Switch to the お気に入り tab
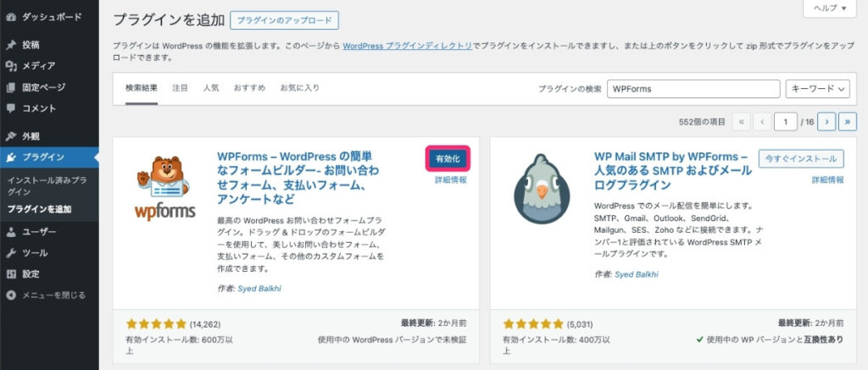This screenshot has width=868, height=370. tap(299, 88)
